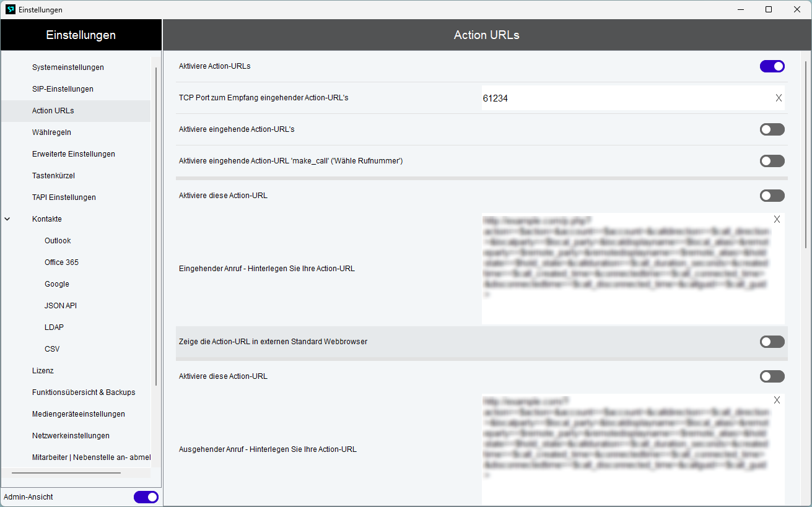812x507 pixels.
Task: Open Systemeinstellungen in the sidebar
Action: pos(68,67)
